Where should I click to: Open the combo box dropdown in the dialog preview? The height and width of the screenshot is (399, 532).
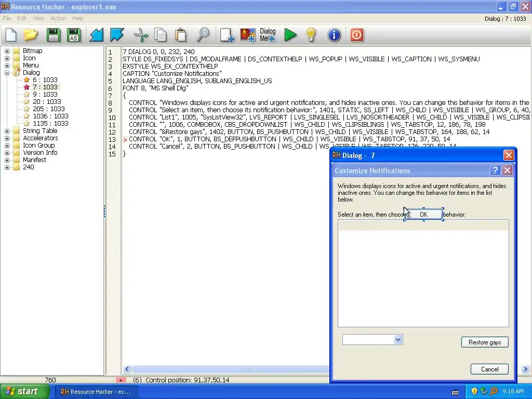398,339
